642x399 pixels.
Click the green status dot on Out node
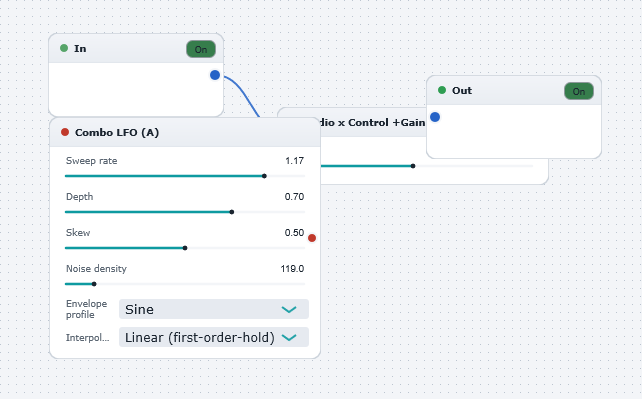[442, 90]
